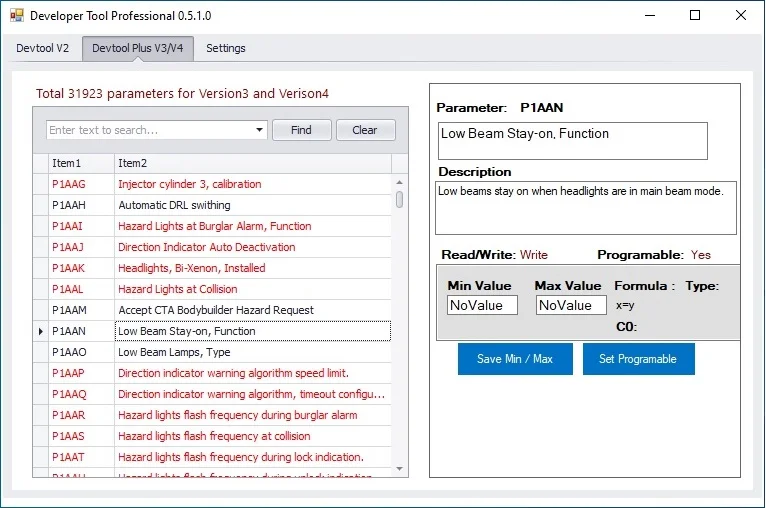Click the P1AAM code cell
The image size is (766, 508).
(82, 310)
